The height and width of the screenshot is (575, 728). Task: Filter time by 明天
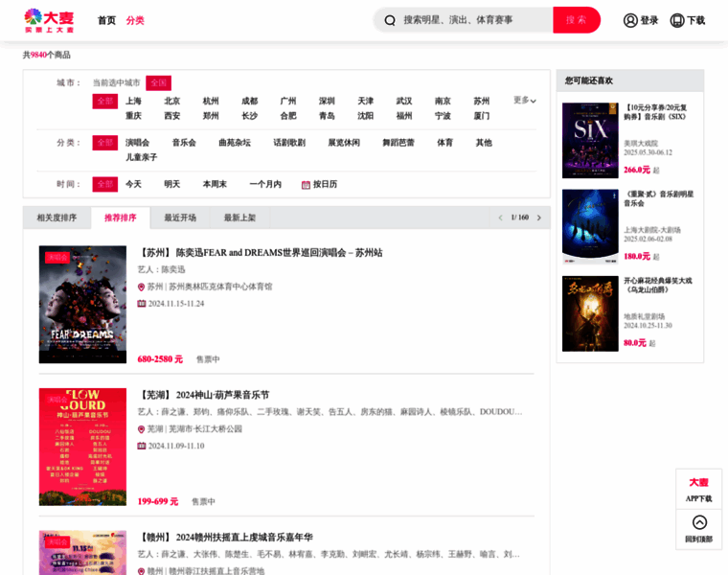click(x=171, y=184)
